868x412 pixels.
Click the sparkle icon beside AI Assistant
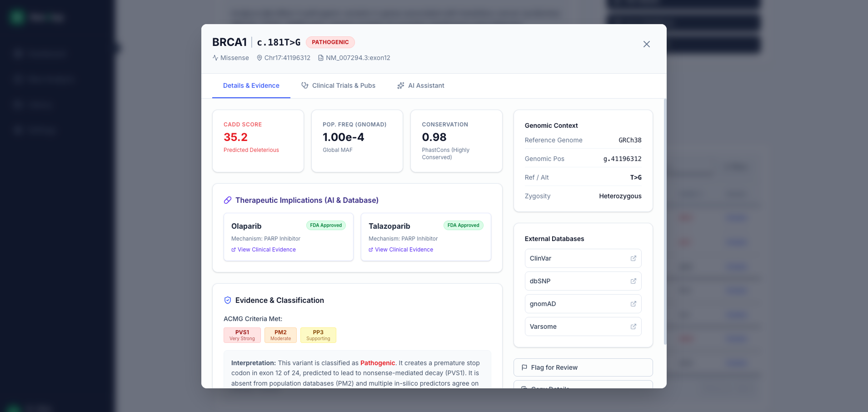(401, 85)
